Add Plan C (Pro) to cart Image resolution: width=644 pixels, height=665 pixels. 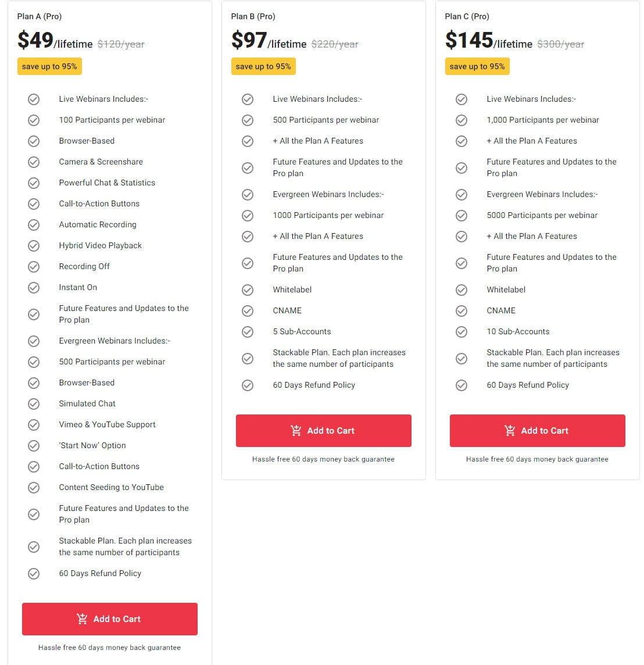tap(538, 431)
